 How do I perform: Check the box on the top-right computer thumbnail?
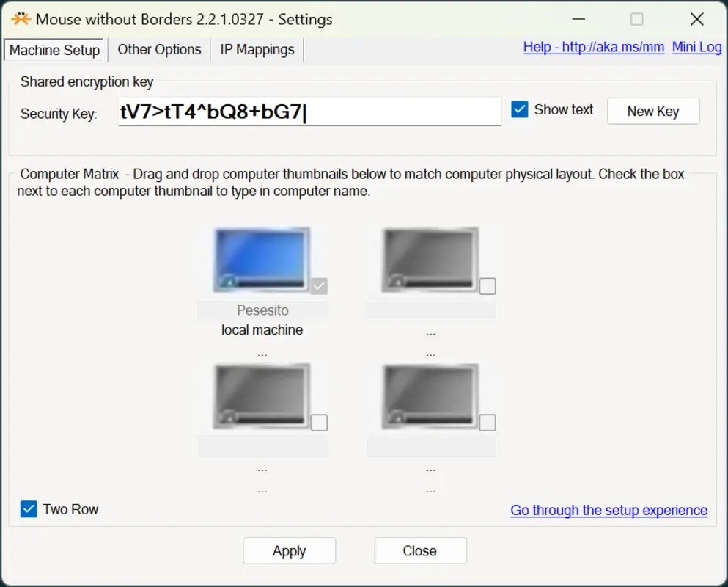(487, 285)
